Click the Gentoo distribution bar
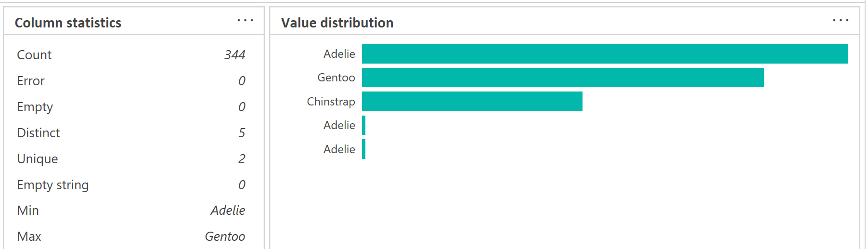Image resolution: width=868 pixels, height=249 pixels. tap(562, 78)
